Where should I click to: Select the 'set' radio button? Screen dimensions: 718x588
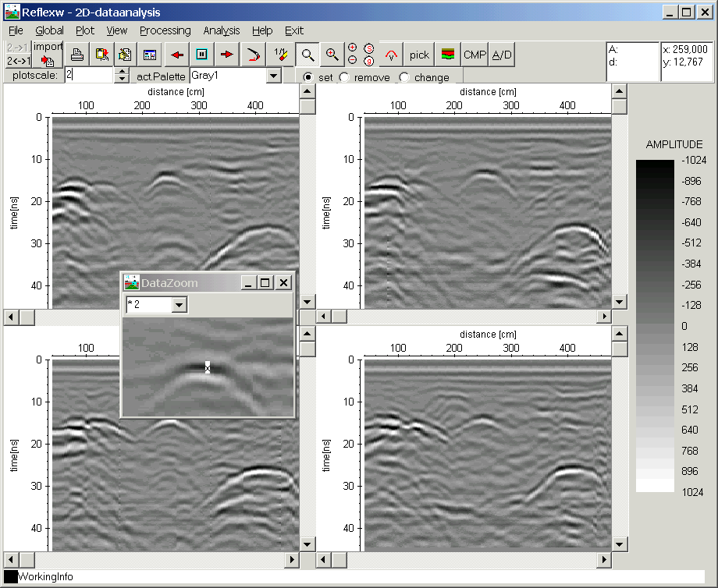click(x=307, y=77)
